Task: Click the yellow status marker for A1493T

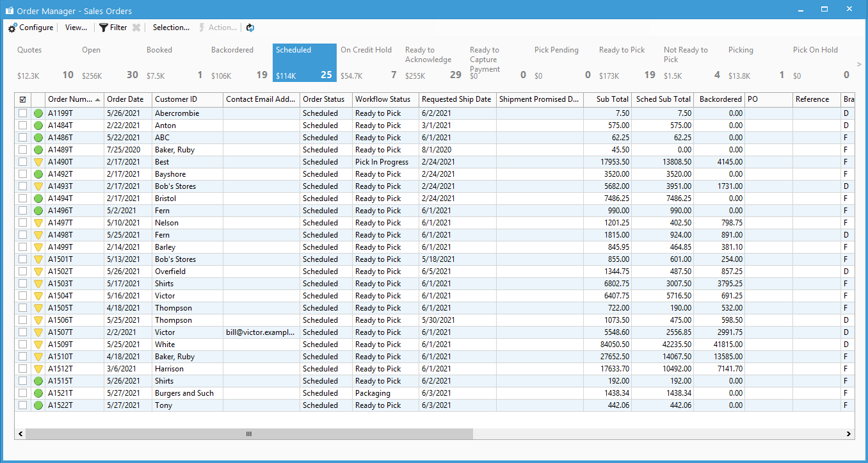Action: coord(38,186)
